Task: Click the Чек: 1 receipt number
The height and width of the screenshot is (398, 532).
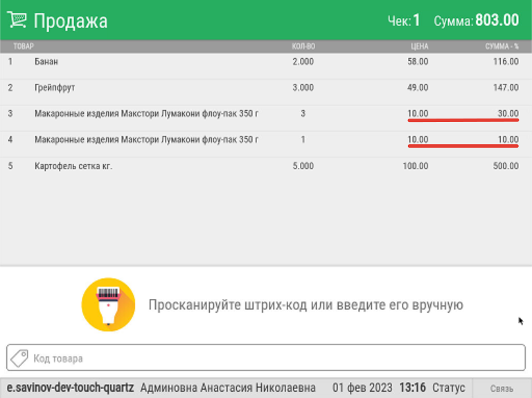Action: [x=404, y=21]
